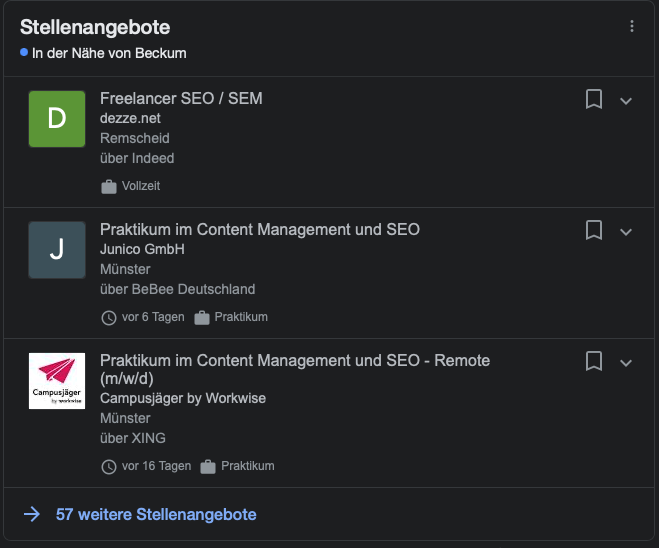This screenshot has width=659, height=548.
Task: Click the Campusjäger paper plane logo
Action: (57, 380)
